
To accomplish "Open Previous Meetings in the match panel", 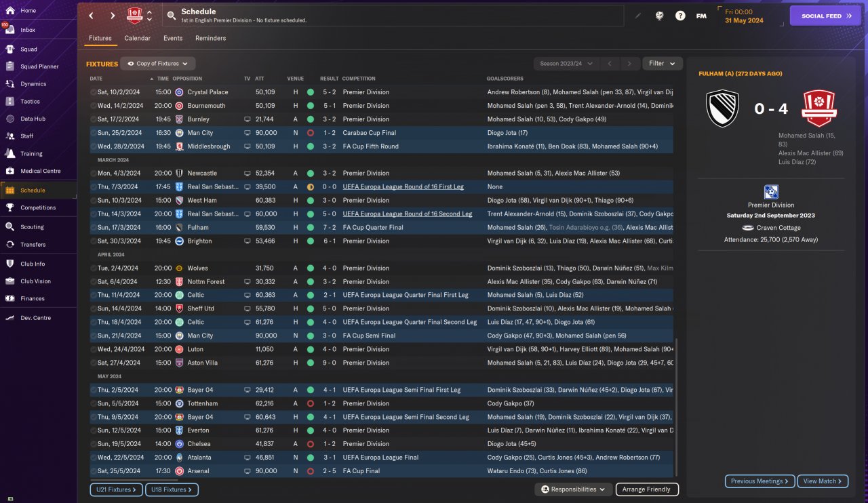I will pos(759,481).
